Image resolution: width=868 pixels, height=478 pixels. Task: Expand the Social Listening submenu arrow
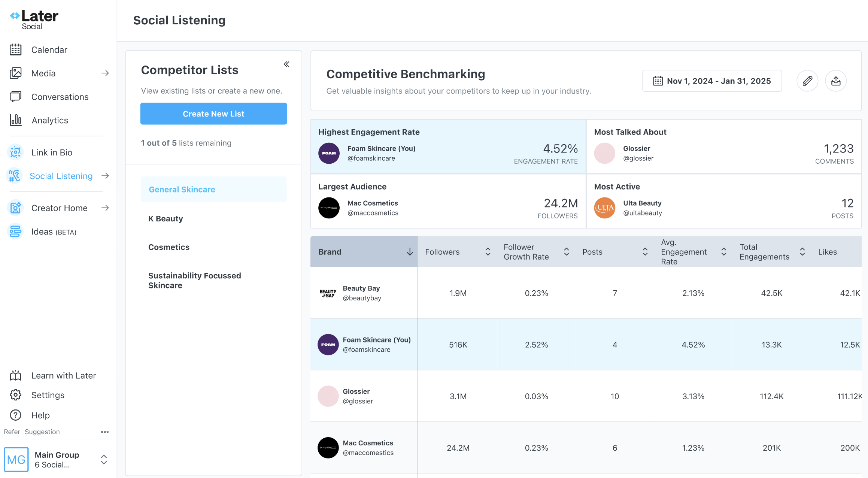(105, 176)
